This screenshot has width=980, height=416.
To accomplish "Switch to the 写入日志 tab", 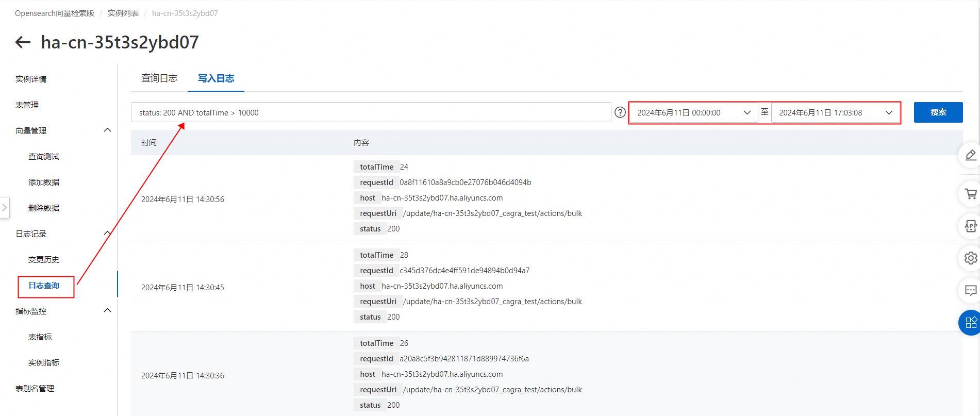I will [x=216, y=78].
